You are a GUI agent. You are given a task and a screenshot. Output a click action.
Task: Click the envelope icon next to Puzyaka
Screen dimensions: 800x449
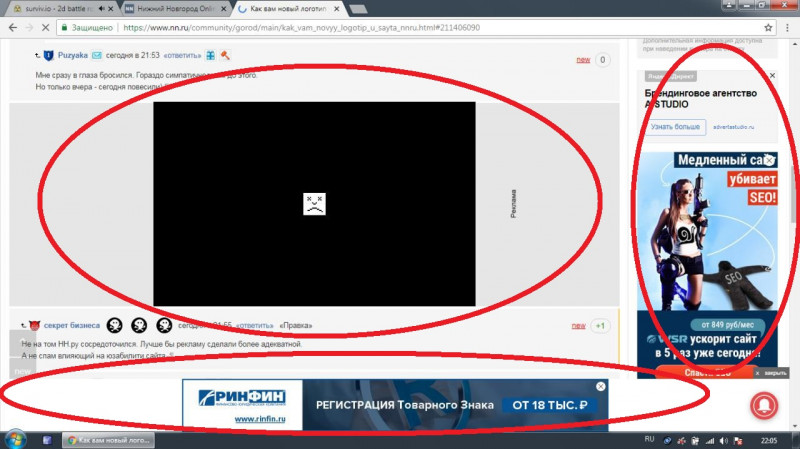(97, 56)
